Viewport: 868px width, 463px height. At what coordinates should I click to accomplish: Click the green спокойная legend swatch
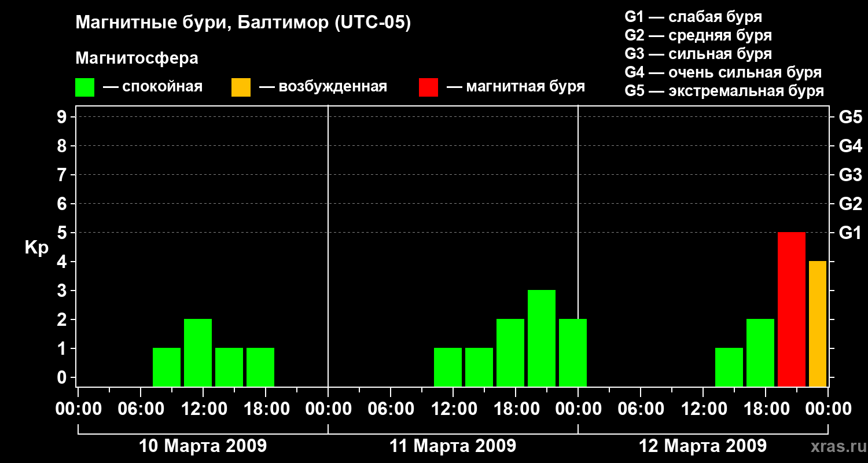click(84, 87)
